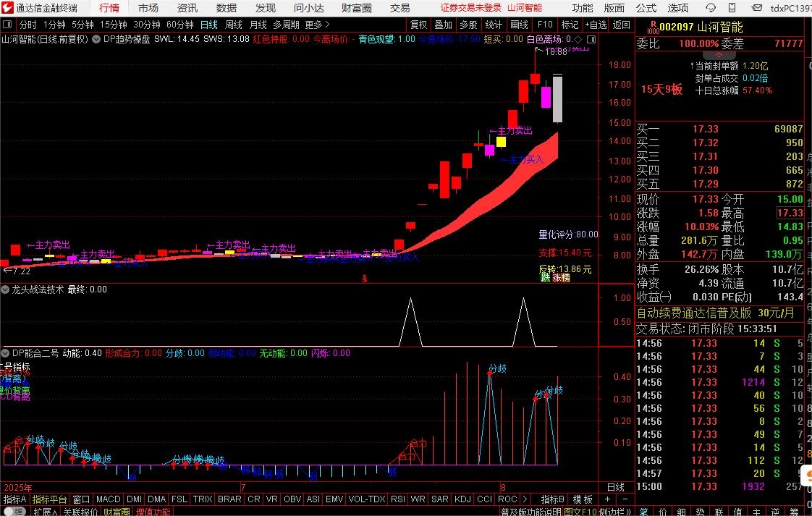
Task: Select 日线 daily period
Action: point(208,25)
